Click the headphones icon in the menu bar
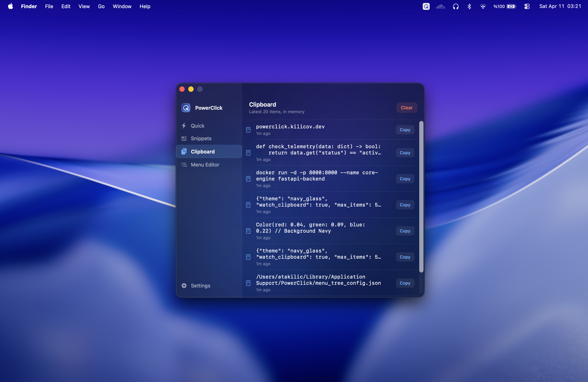 (456, 6)
